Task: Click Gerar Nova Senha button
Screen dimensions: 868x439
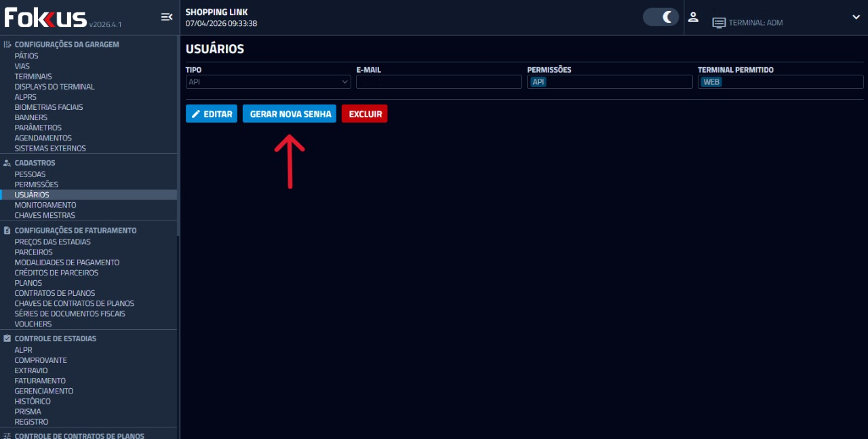Action: [x=290, y=114]
